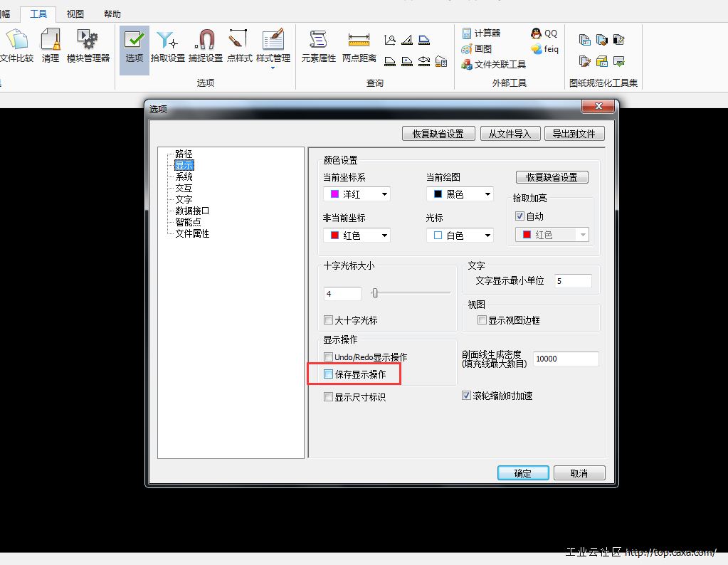Click the 文字显示最小单位 input field
This screenshot has width=728, height=565.
pyautogui.click(x=574, y=281)
